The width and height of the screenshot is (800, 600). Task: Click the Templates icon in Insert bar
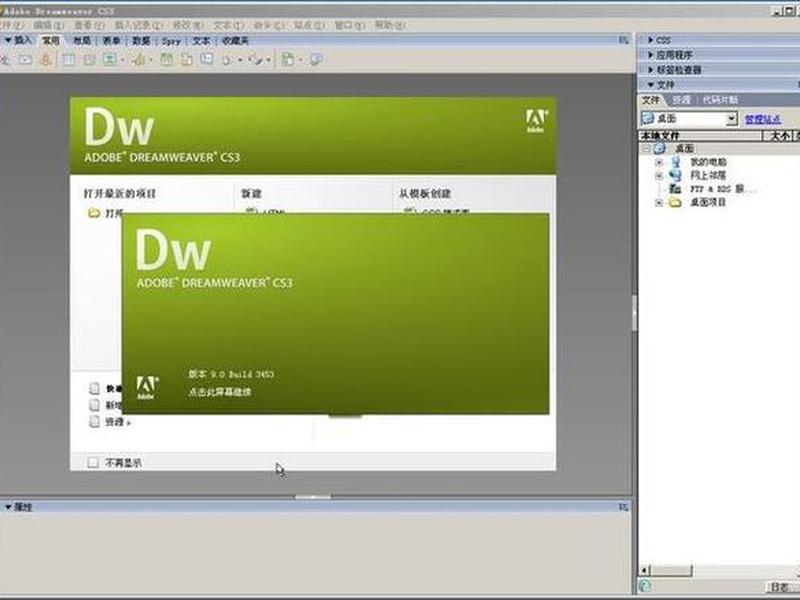pyautogui.click(x=288, y=60)
